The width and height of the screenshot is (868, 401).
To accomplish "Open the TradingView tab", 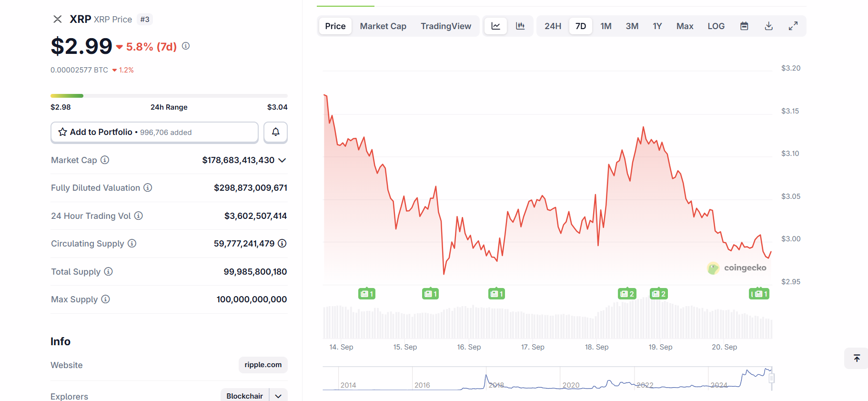I will pyautogui.click(x=446, y=26).
